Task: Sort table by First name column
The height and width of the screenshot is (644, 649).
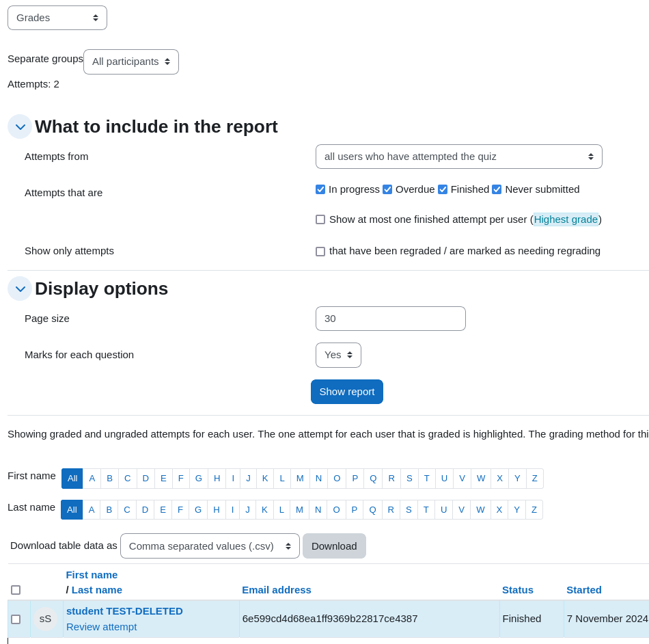Action: coord(92,575)
